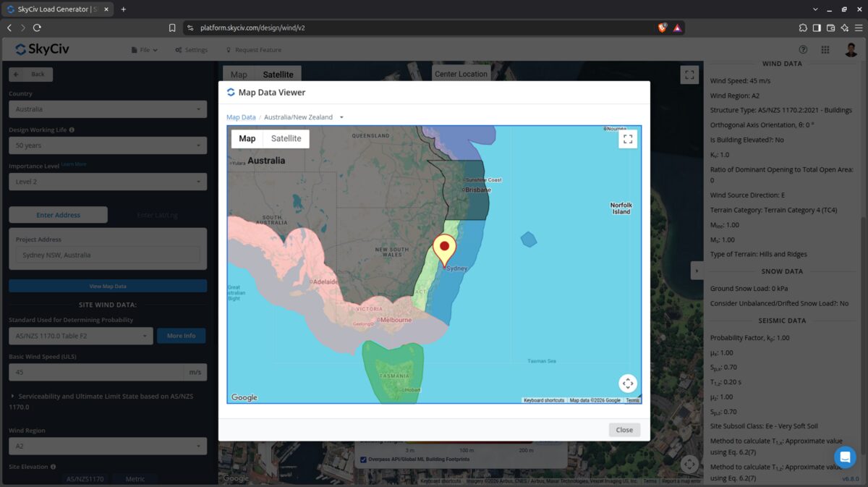The width and height of the screenshot is (868, 487).
Task: Click the Brave shields lion icon
Action: pyautogui.click(x=662, y=27)
